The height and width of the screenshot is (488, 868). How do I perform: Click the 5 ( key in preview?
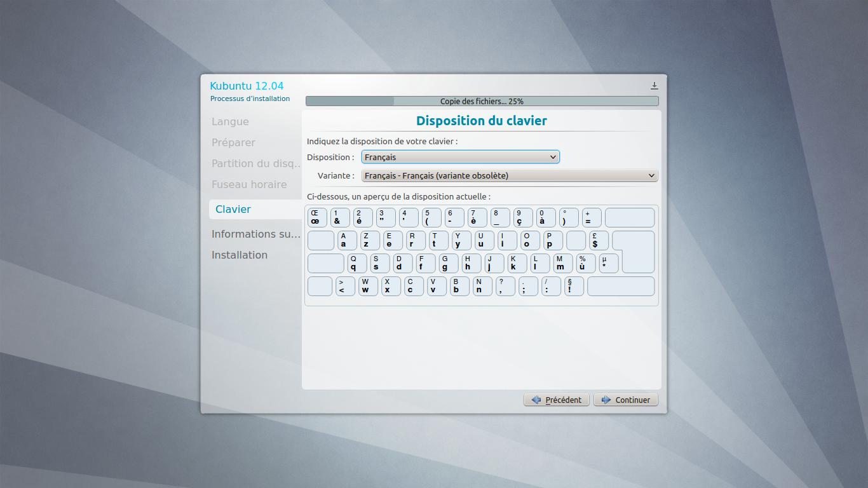click(431, 217)
